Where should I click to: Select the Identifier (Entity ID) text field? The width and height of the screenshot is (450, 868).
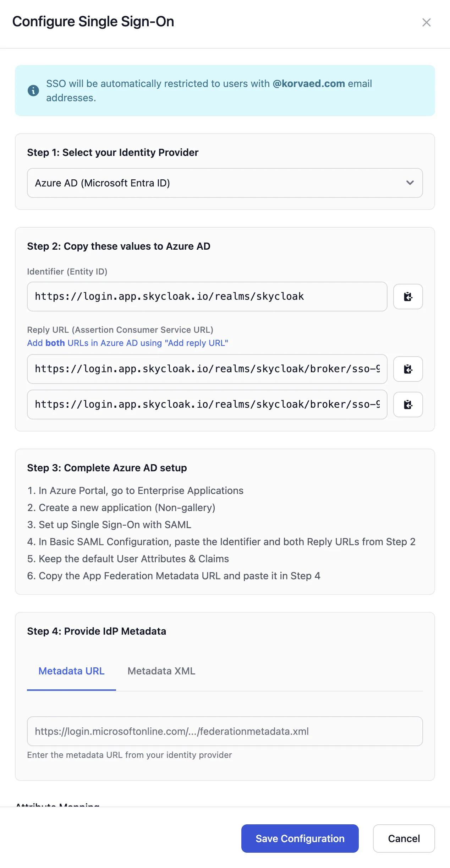tap(207, 297)
